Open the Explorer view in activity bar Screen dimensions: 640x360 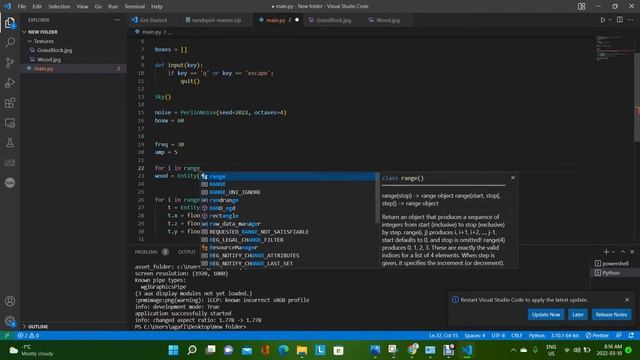coord(10,23)
